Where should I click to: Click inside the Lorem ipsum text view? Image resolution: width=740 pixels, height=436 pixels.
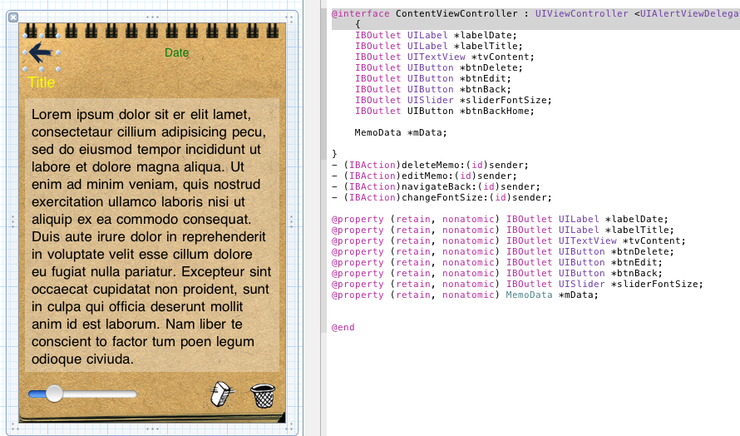pos(152,236)
